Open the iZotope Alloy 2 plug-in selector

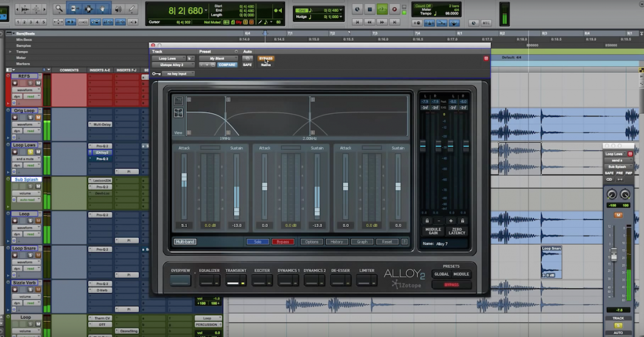pos(173,65)
